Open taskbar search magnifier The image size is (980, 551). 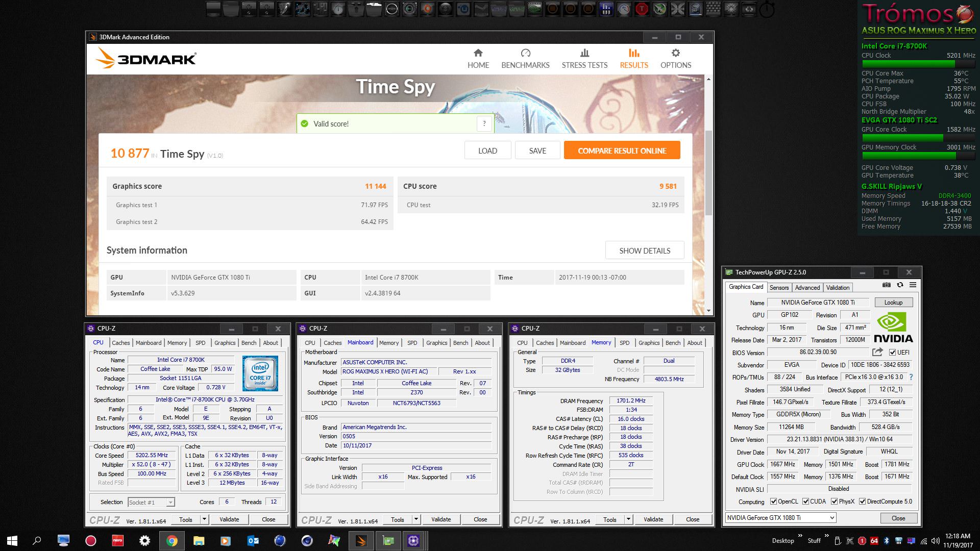tap(37, 541)
